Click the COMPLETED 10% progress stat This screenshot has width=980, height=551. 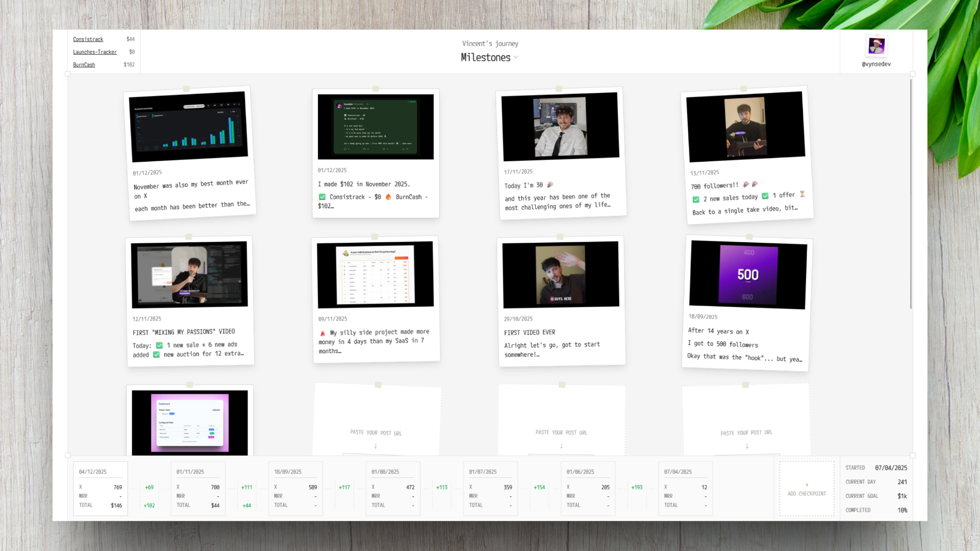click(x=876, y=510)
